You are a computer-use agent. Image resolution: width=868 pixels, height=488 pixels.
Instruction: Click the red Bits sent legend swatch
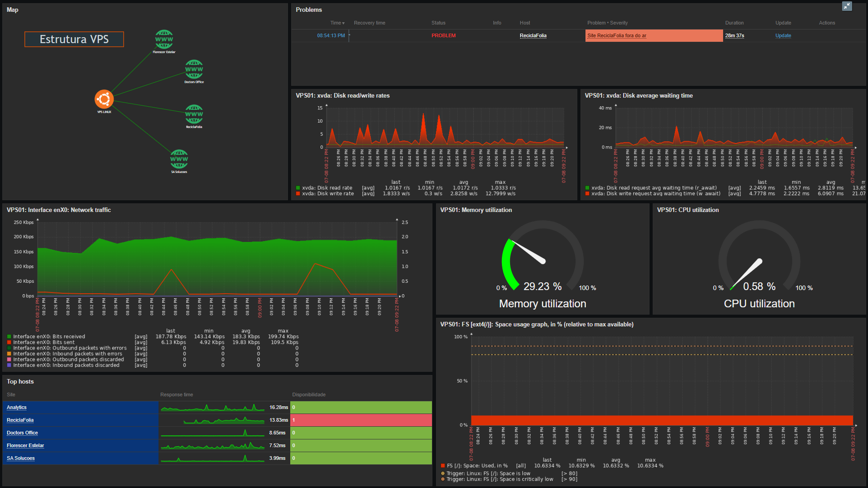click(x=9, y=342)
